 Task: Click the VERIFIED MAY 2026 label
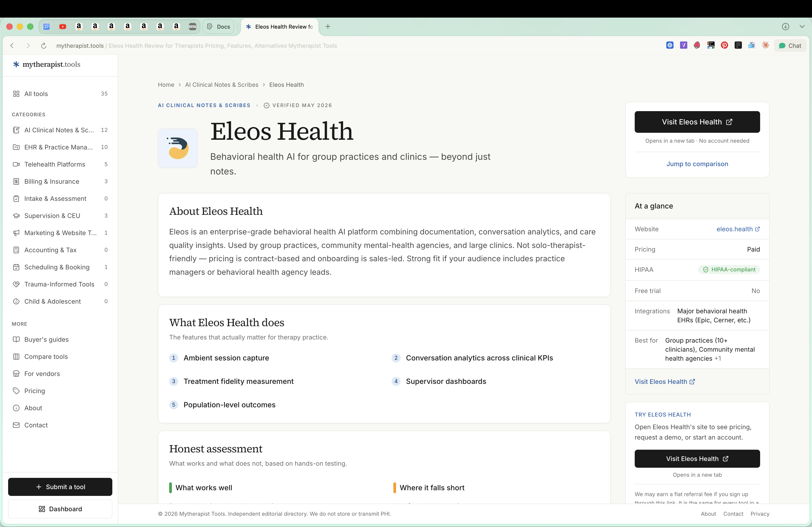click(x=298, y=105)
